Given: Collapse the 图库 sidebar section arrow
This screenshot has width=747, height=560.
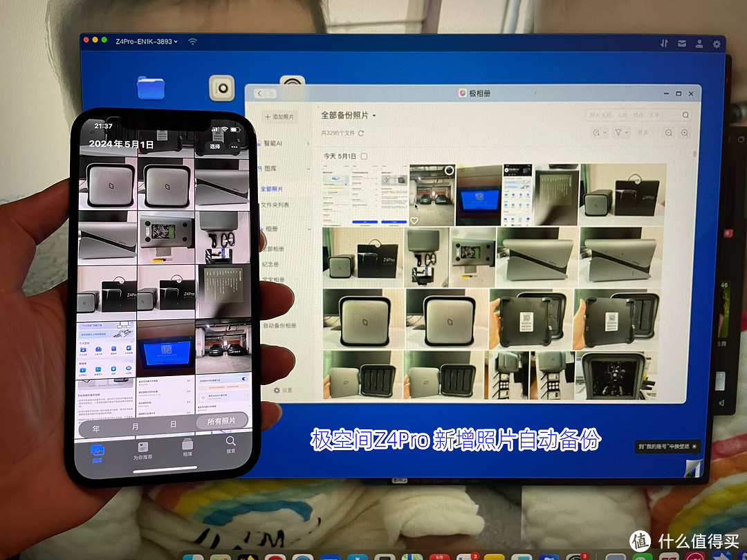Looking at the screenshot, I should [308, 169].
